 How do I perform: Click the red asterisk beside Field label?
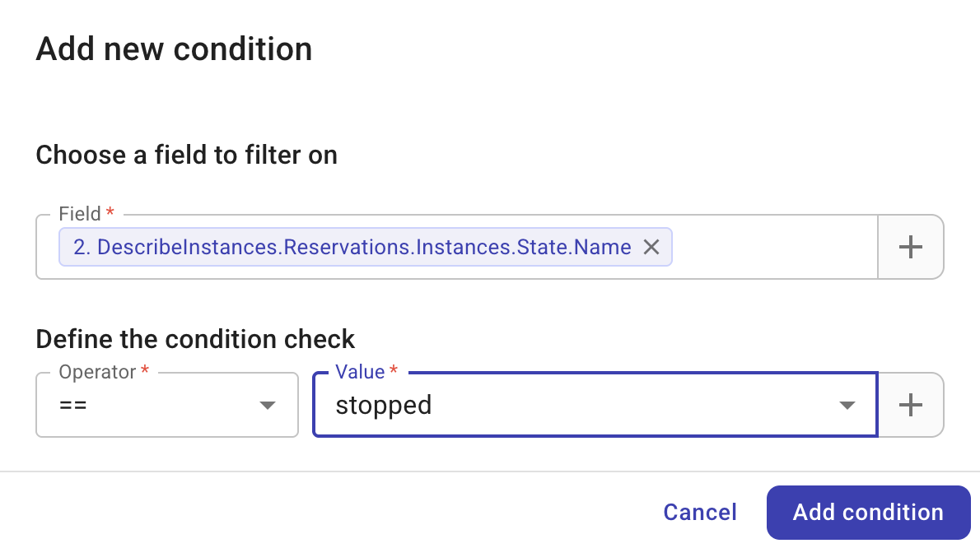[110, 213]
